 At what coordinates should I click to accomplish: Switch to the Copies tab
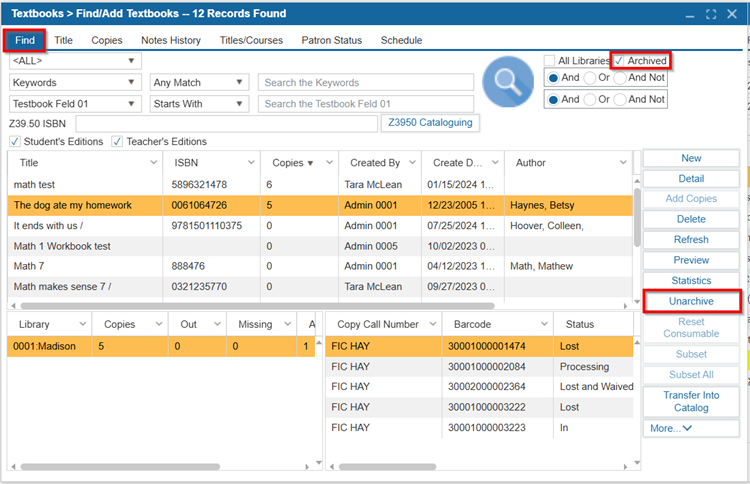tap(107, 40)
